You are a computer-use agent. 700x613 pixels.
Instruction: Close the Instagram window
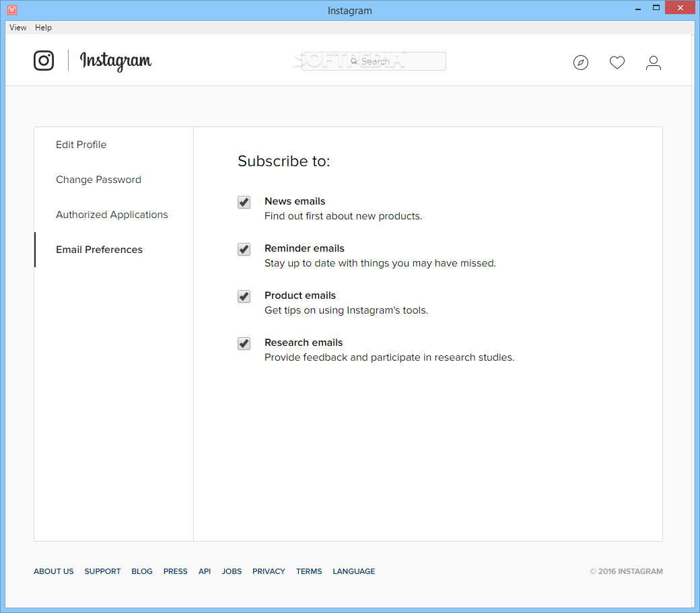(x=680, y=8)
